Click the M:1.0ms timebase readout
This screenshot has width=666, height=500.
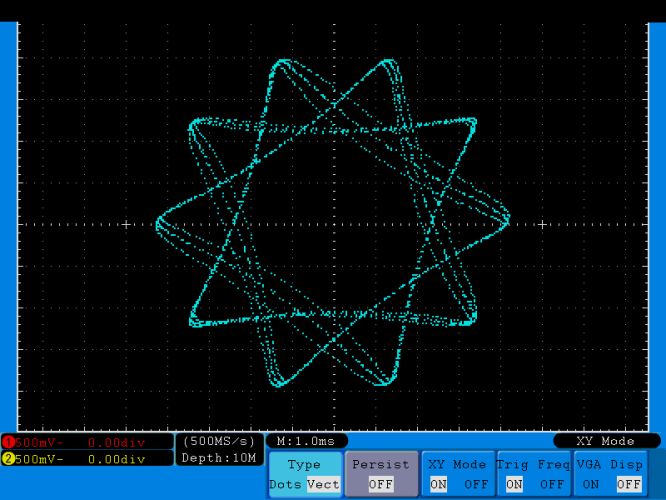tap(306, 441)
